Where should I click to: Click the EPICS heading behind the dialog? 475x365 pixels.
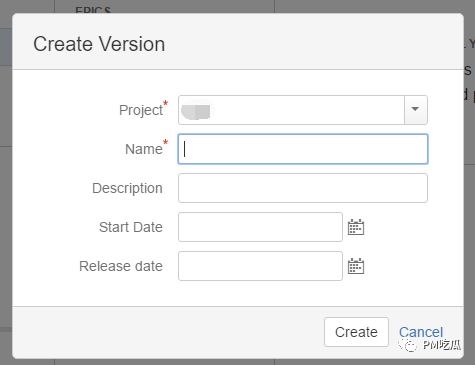(93, 10)
